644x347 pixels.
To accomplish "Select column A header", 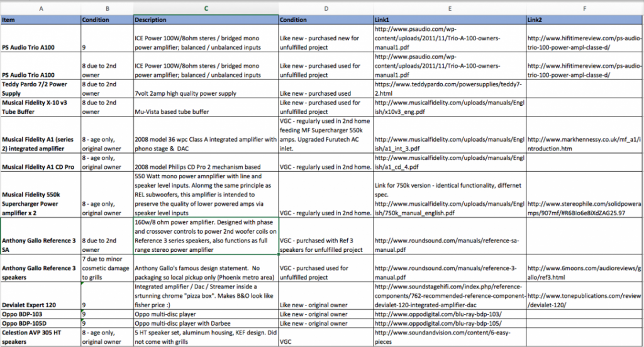I will pyautogui.click(x=41, y=9).
